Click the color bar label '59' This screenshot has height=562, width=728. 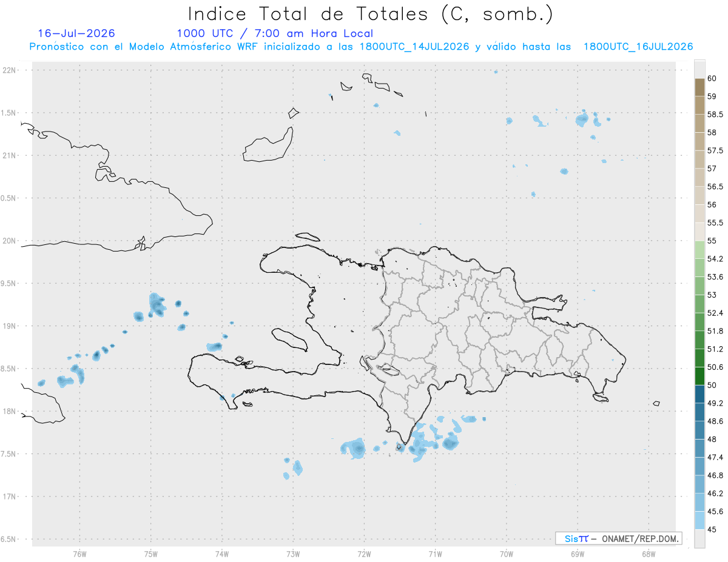tap(712, 96)
